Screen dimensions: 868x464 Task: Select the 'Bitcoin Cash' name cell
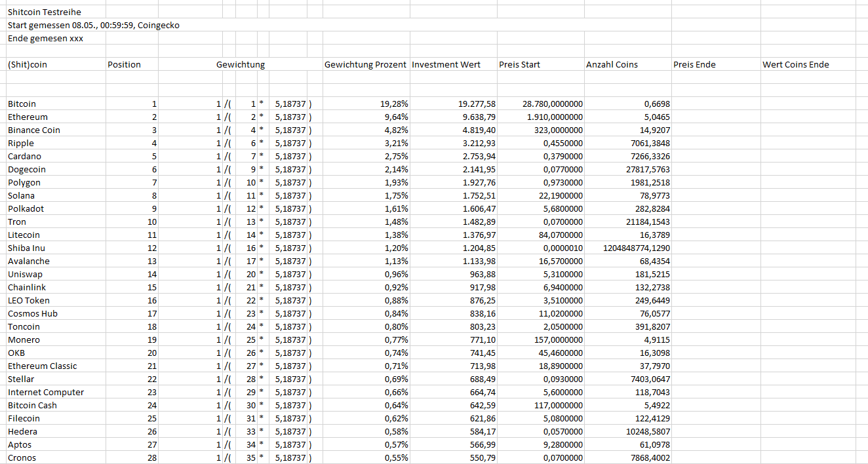[x=56, y=405]
